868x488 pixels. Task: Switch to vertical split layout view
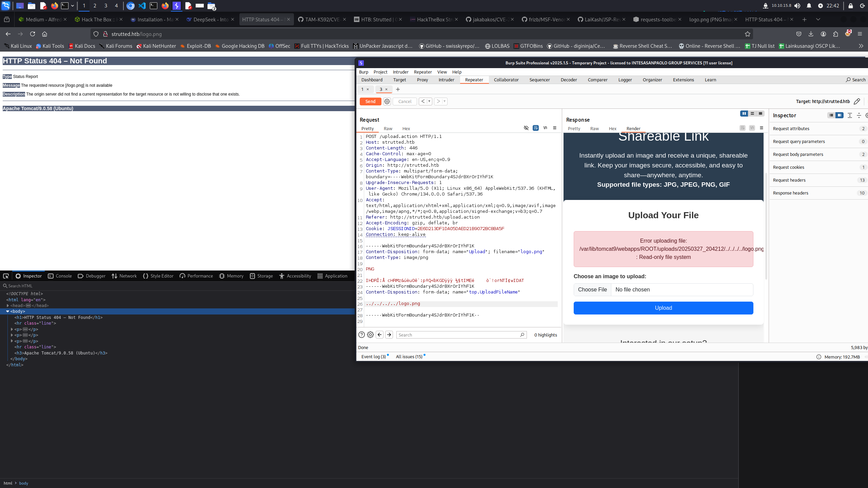pyautogui.click(x=752, y=114)
